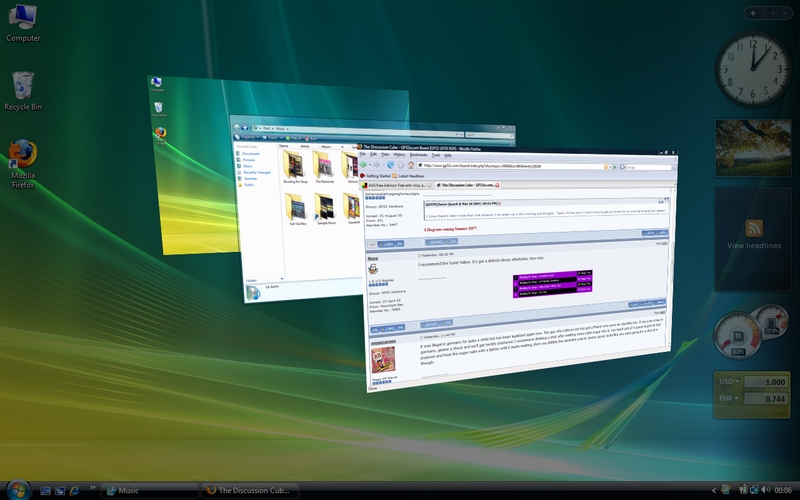The width and height of the screenshot is (800, 500).
Task: Click the REPORT button under first post
Action: coord(435,242)
